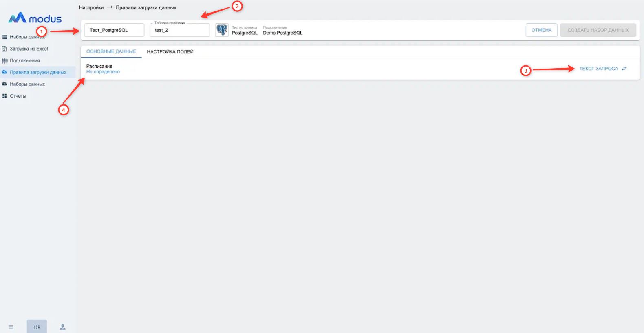Go to Подключения in the sidebar

click(x=24, y=61)
